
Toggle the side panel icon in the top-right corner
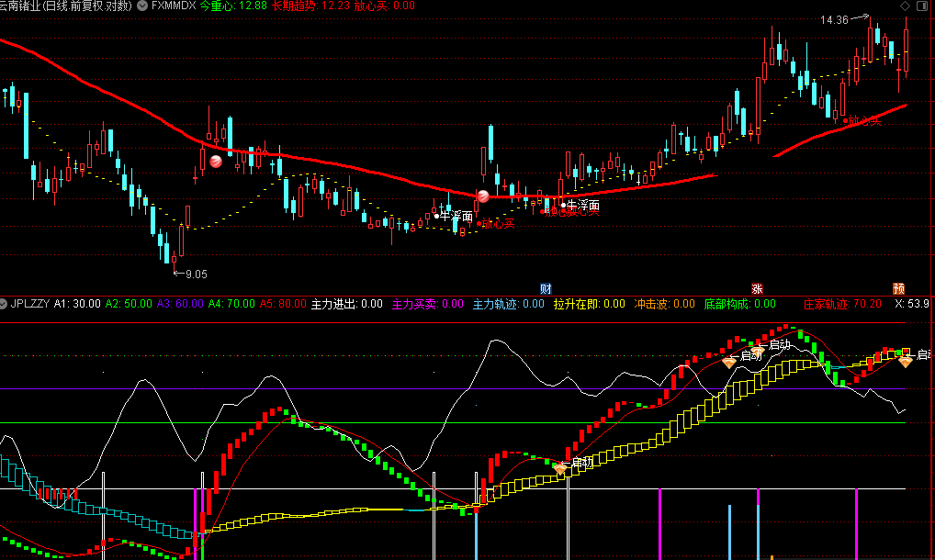coord(921,6)
